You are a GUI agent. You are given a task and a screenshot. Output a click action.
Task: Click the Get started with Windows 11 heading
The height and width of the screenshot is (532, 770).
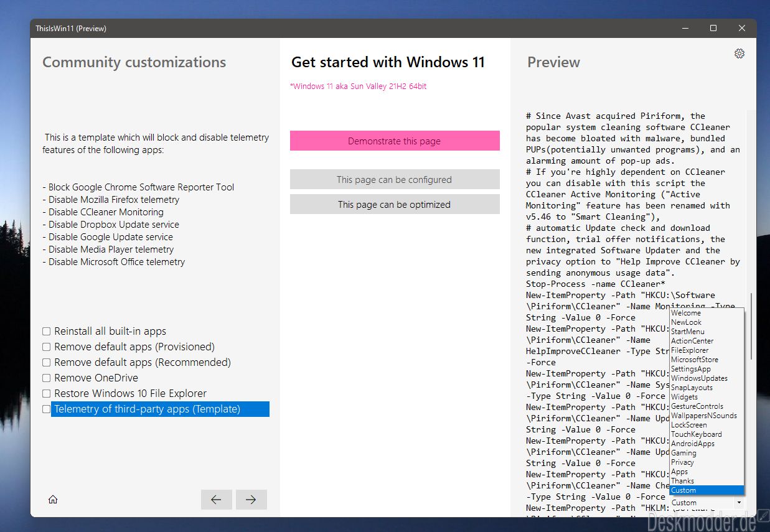coord(388,62)
